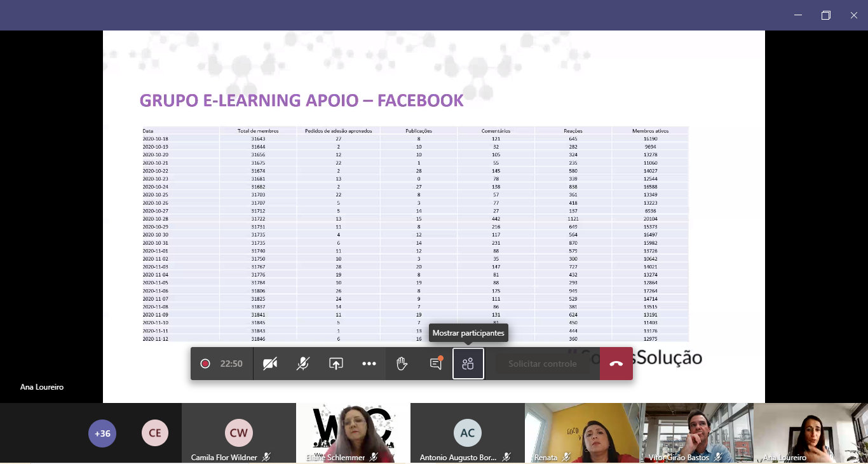This screenshot has height=464, width=868.
Task: Select Ana Loureiro's video tile
Action: tap(811, 432)
